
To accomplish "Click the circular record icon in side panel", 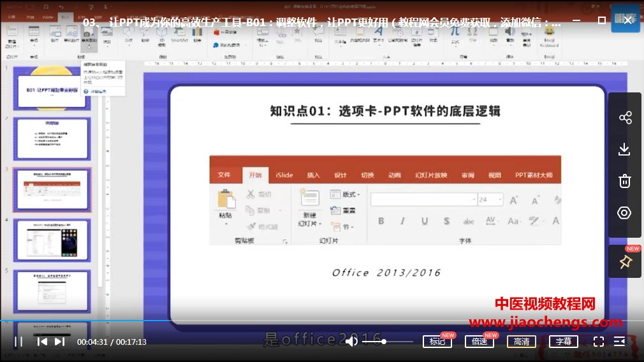I will pos(624,213).
